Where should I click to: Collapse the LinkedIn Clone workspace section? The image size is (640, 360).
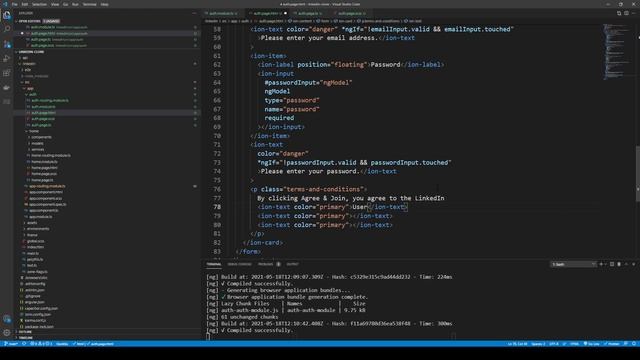(31, 52)
